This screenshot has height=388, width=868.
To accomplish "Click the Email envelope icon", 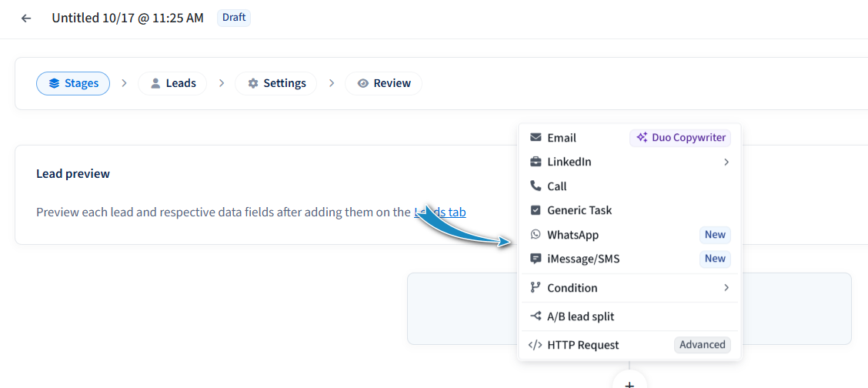I will [x=536, y=138].
